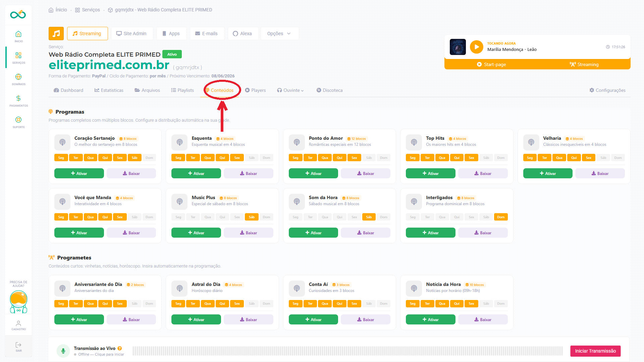This screenshot has width=644, height=362.
Task: Toggle Dom day on Interligados program
Action: 501,217
